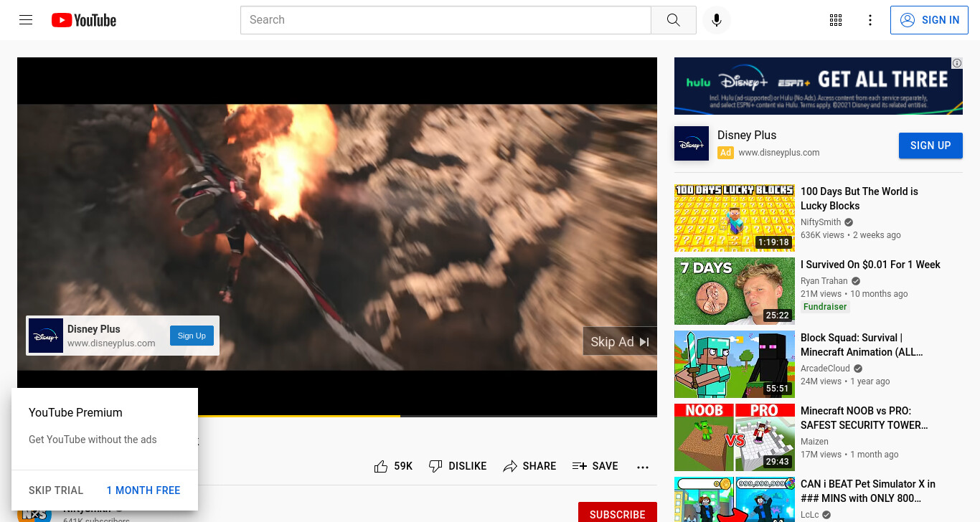Open 100 Days Lucky Blocks thumbnail

[735, 218]
